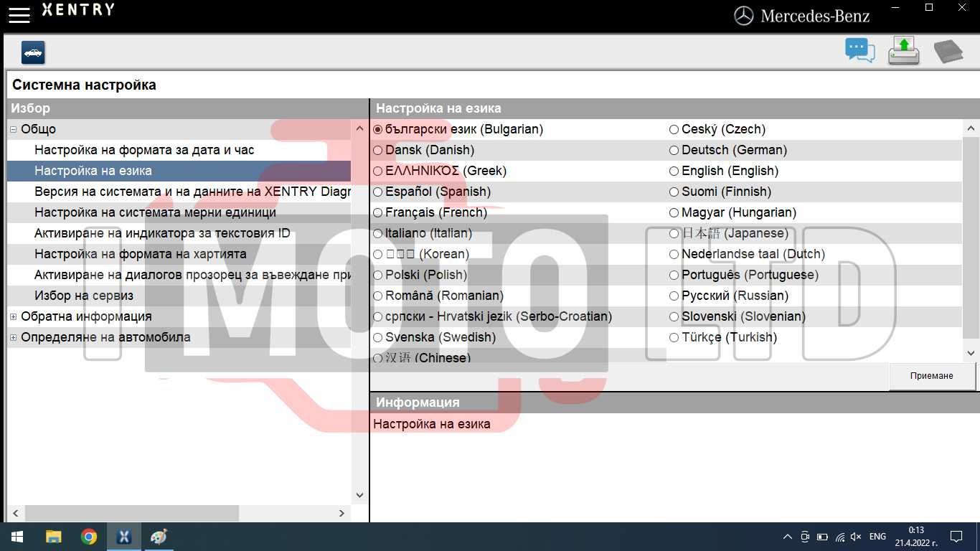The width and height of the screenshot is (980, 551).
Task: Click language list scroll down arrow
Action: pos(971,353)
